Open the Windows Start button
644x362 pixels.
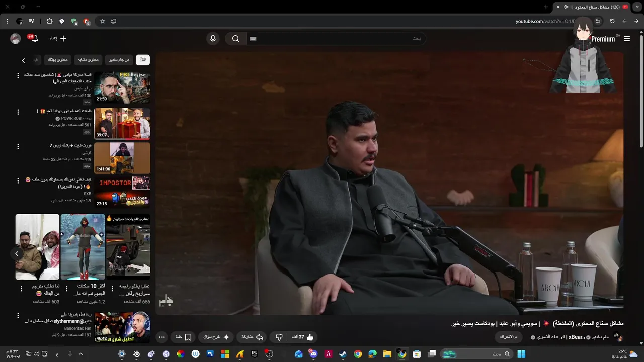[521, 354]
